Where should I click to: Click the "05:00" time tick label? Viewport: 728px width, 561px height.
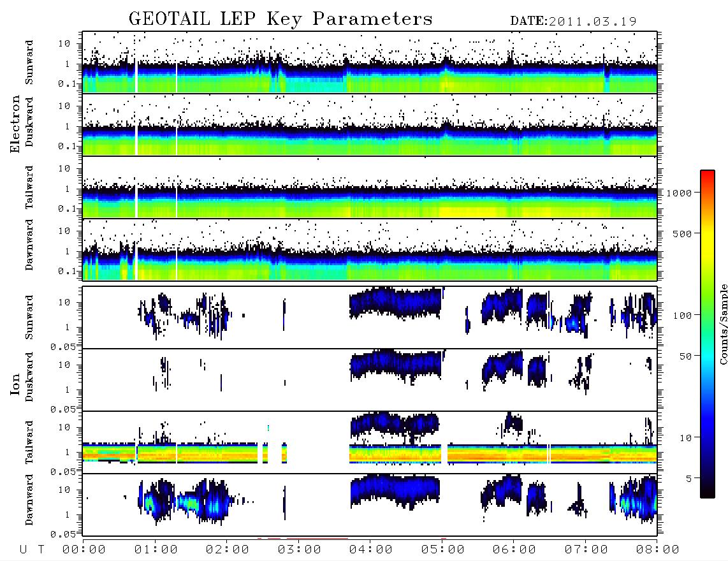(443, 550)
